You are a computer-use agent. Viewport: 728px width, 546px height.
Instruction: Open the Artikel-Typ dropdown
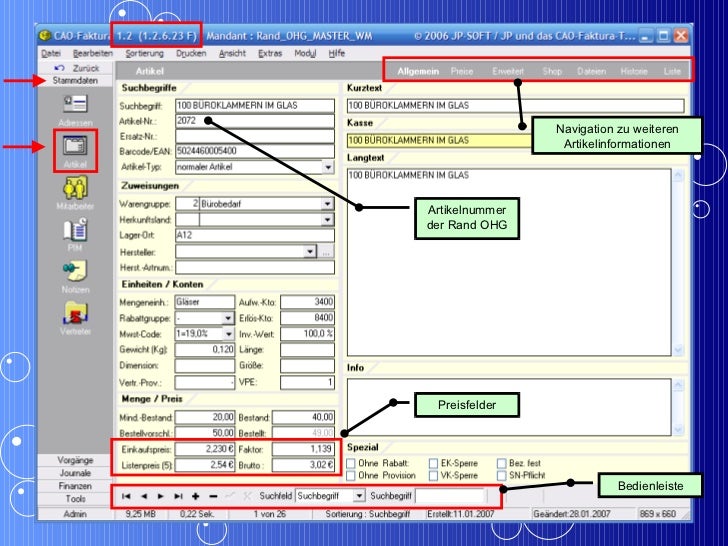tap(328, 167)
